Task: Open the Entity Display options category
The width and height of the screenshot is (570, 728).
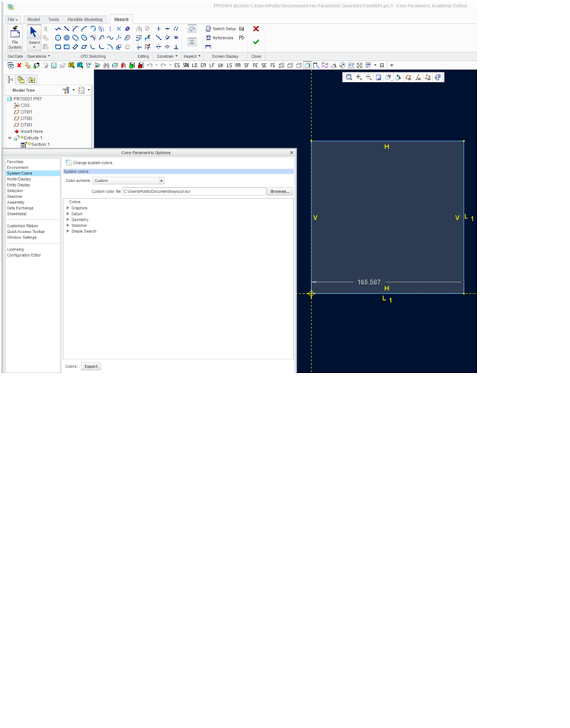Action: pyautogui.click(x=18, y=185)
